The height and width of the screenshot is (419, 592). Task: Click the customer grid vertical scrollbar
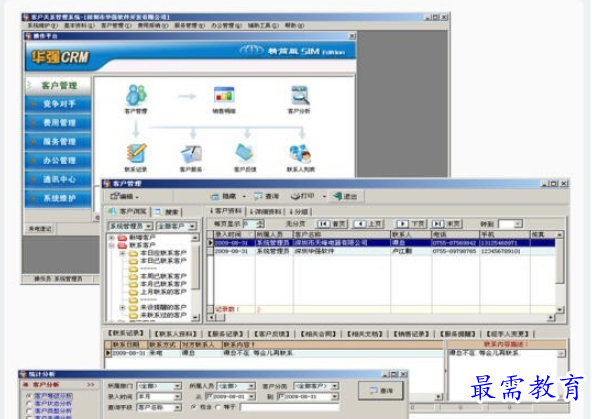coord(560,272)
